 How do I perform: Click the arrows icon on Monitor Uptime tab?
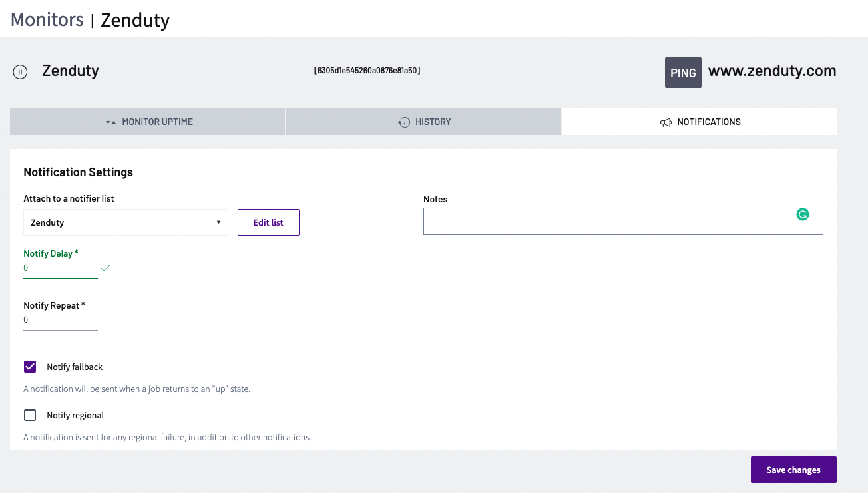point(111,122)
